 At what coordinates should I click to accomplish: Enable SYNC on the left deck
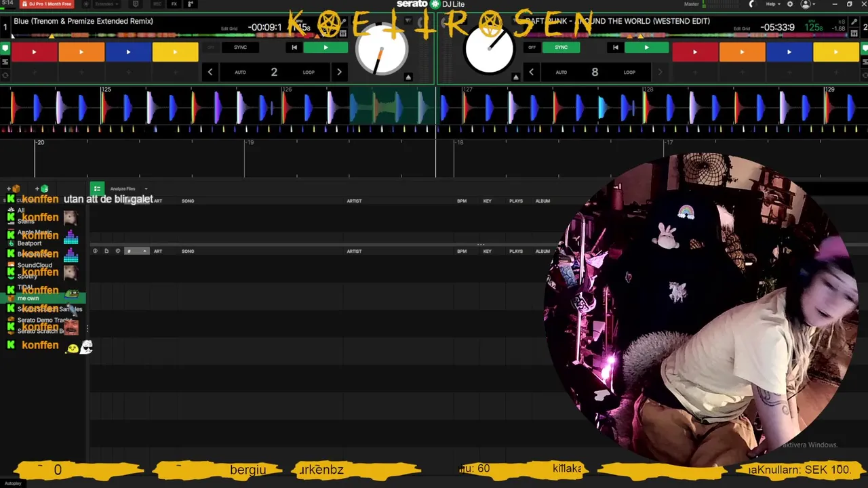[x=240, y=47]
